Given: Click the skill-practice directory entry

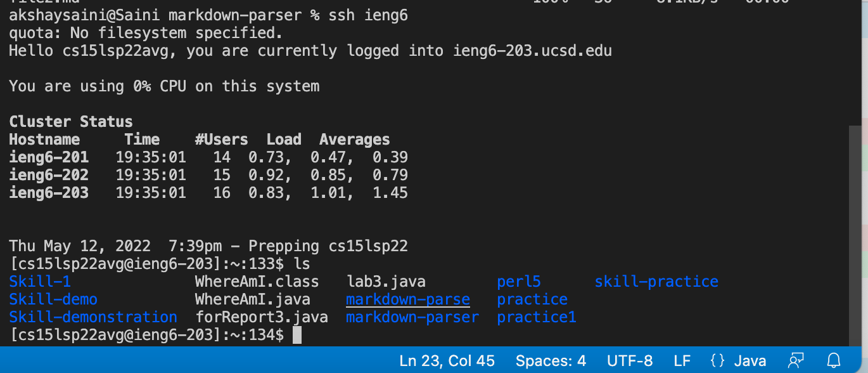Looking at the screenshot, I should pos(656,281).
